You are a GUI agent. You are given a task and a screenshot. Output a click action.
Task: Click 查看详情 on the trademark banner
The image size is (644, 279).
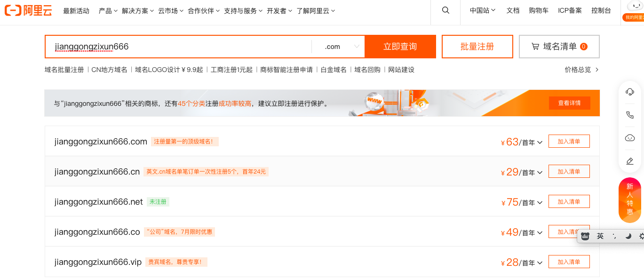[x=569, y=103]
